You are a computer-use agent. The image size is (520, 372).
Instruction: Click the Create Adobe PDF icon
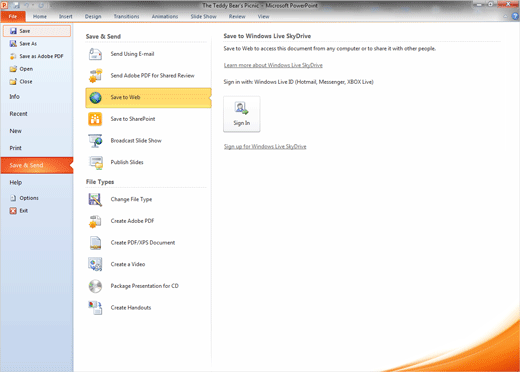pyautogui.click(x=95, y=221)
